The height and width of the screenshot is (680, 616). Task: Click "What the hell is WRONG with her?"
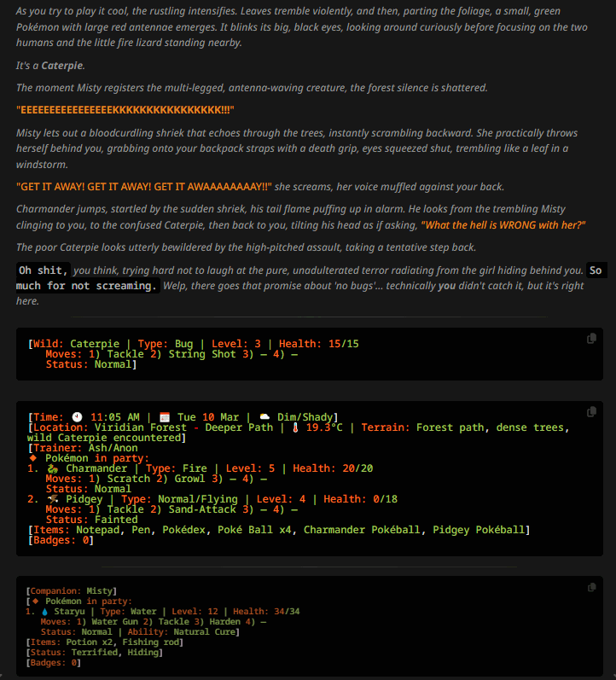(503, 225)
